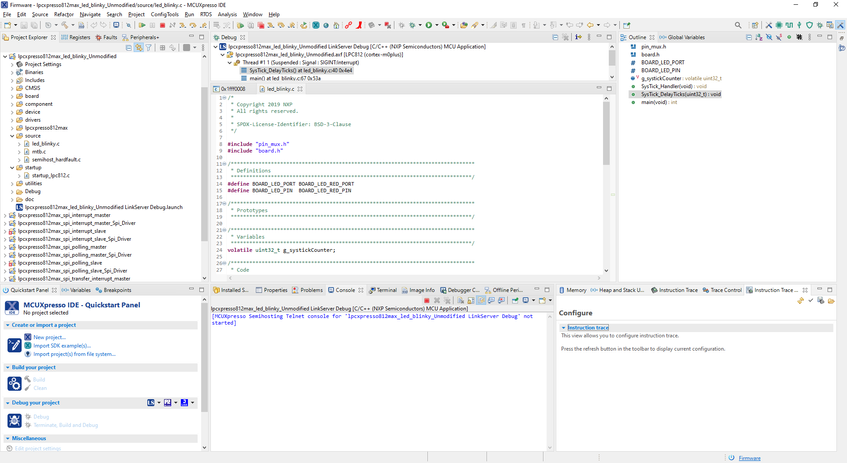Toggle Link with Editor in Project Explorer
The height and width of the screenshot is (463, 847).
point(139,48)
